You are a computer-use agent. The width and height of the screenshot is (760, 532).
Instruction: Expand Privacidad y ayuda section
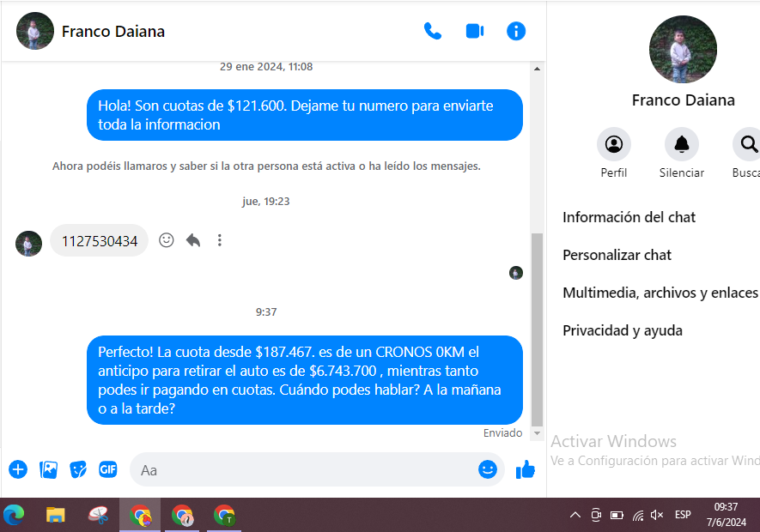coord(622,330)
